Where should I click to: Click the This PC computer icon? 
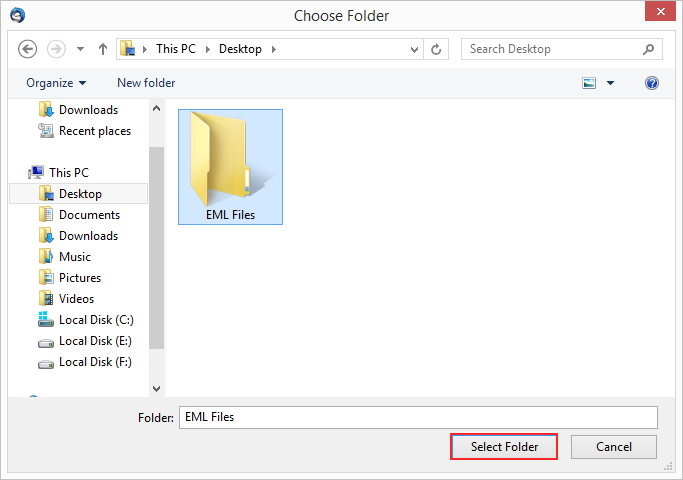36,172
